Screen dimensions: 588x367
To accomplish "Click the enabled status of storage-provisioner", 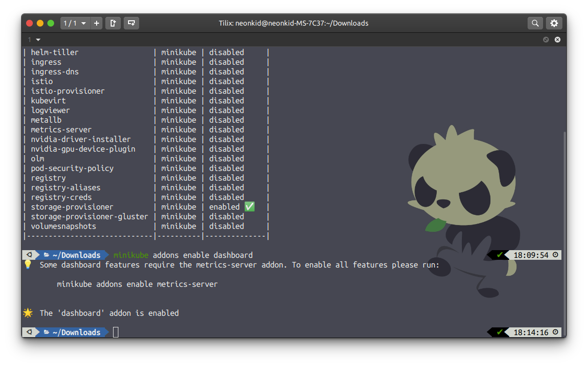I will point(224,207).
